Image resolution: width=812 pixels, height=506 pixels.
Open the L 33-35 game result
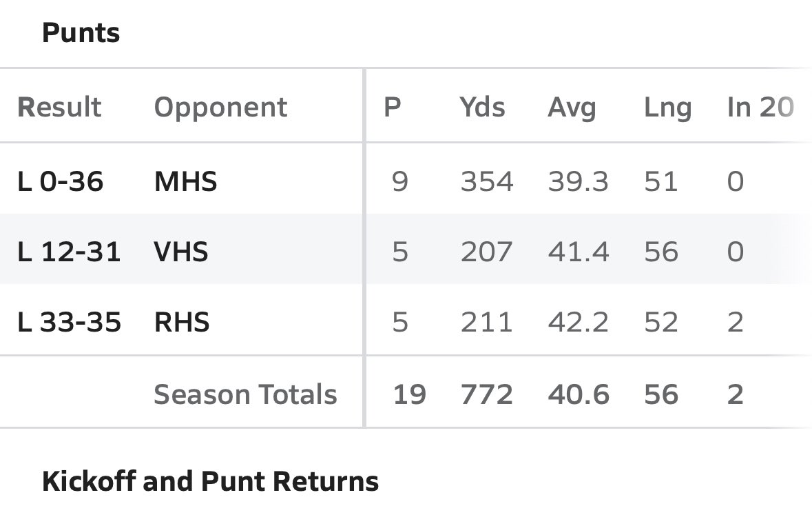(x=69, y=322)
